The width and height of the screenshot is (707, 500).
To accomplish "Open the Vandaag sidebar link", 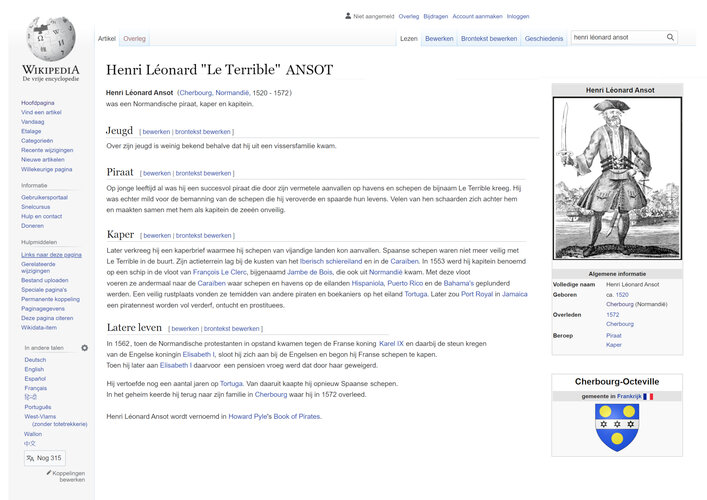I will click(32, 122).
